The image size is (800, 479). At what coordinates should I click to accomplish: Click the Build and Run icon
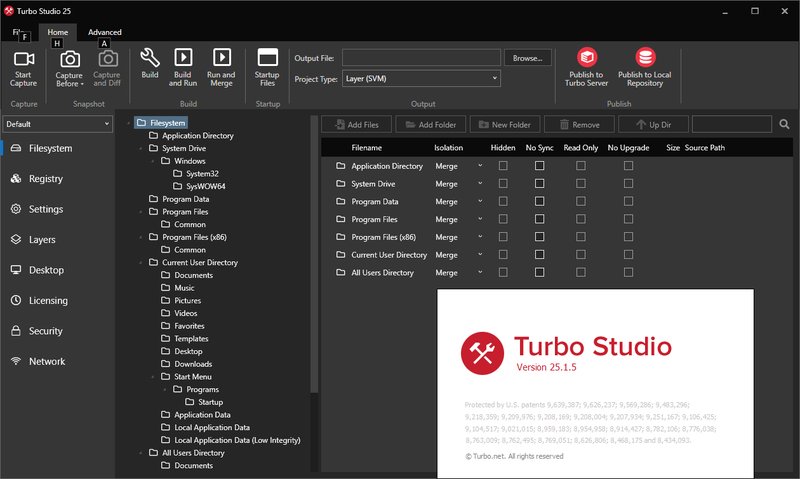pyautogui.click(x=183, y=57)
